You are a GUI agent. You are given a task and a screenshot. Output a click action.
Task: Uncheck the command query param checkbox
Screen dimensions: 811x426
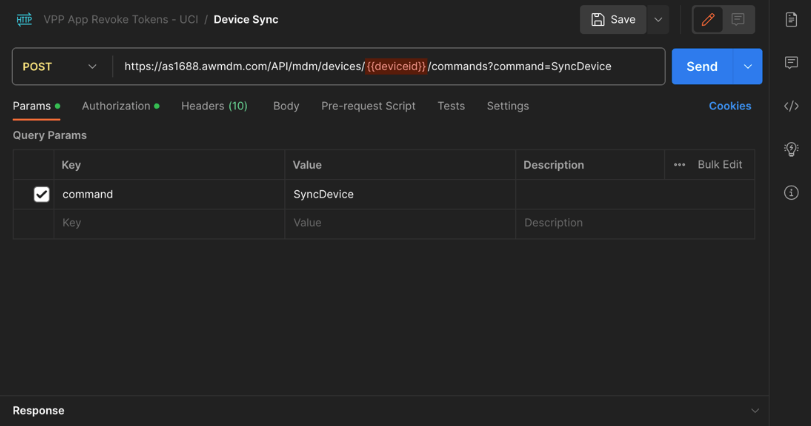coord(41,194)
